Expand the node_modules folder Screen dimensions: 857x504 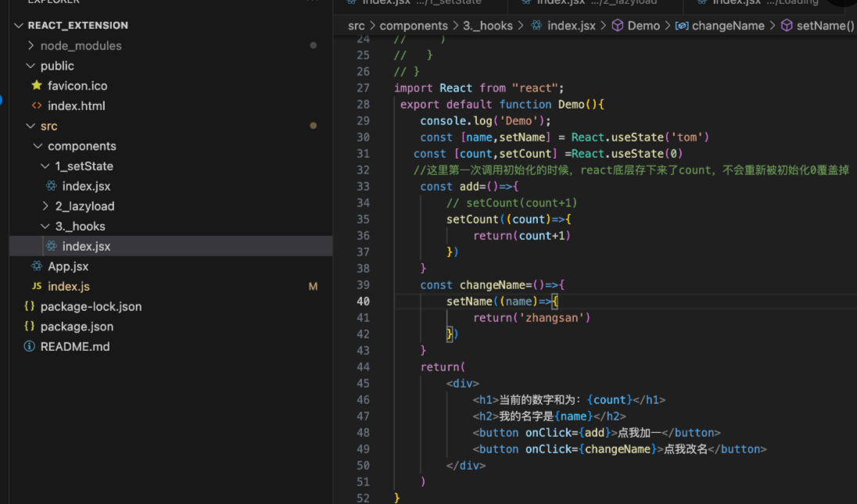point(30,46)
